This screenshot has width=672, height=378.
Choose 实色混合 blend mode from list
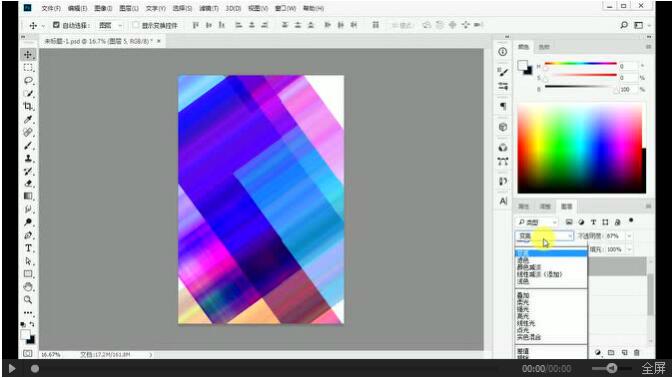point(529,337)
